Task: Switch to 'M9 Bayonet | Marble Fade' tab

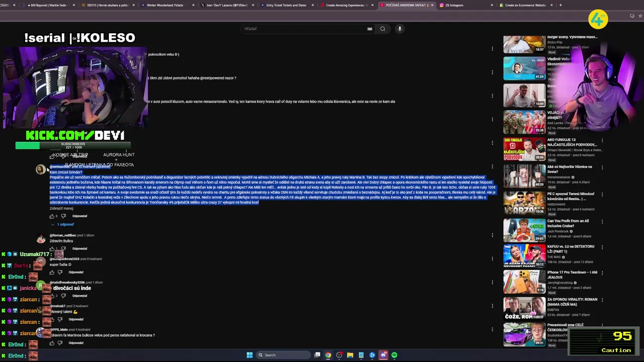Action: click(x=48, y=5)
